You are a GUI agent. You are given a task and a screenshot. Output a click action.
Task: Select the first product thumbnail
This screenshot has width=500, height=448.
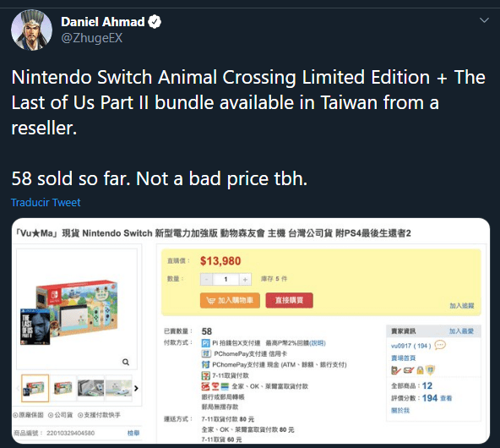tap(35, 388)
